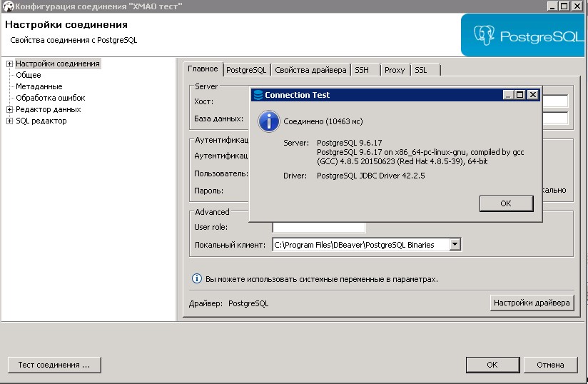Click the database icon in Connection Test title
The width and height of the screenshot is (588, 384).
(258, 95)
